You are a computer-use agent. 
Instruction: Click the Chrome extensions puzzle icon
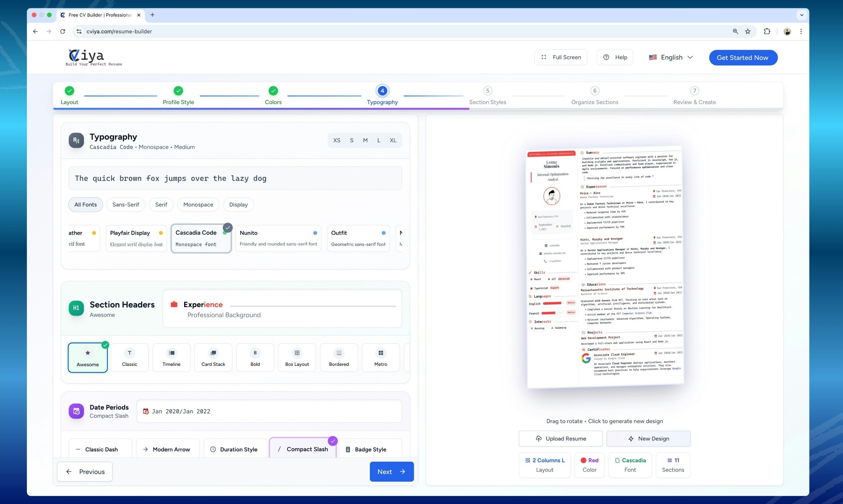point(767,31)
